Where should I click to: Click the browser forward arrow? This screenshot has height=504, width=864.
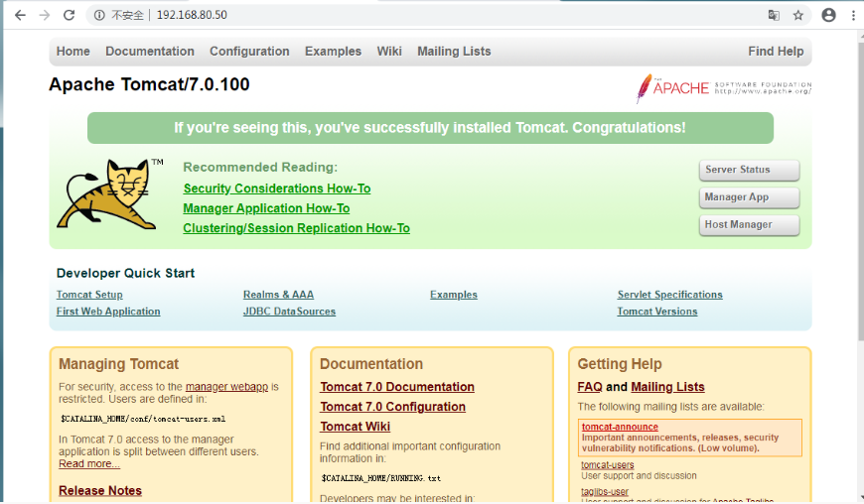pos(45,15)
